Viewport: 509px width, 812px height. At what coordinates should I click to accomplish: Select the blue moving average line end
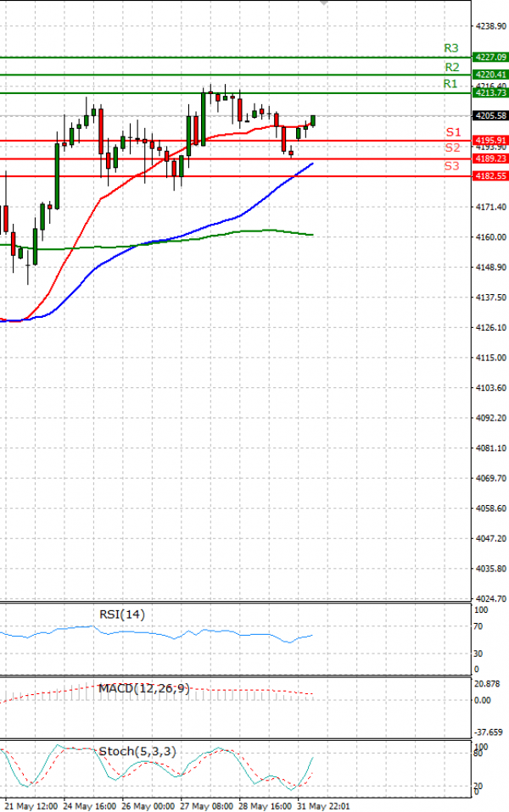point(312,163)
